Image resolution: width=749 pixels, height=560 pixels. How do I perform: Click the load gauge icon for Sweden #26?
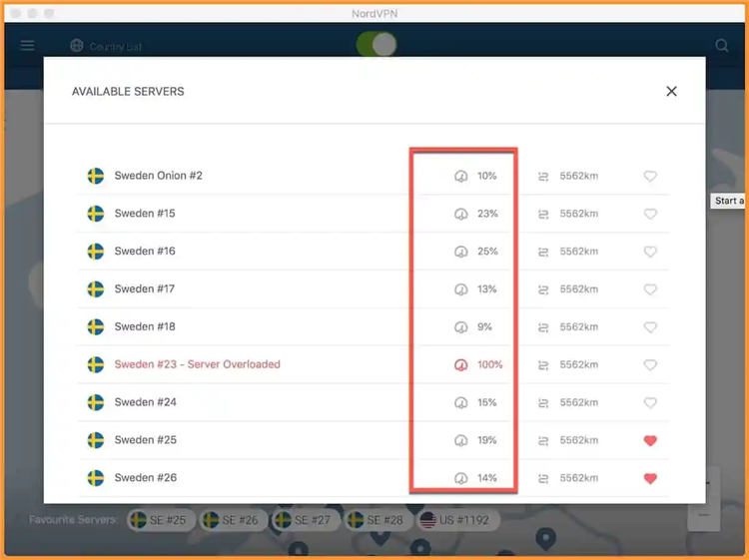coord(460,478)
